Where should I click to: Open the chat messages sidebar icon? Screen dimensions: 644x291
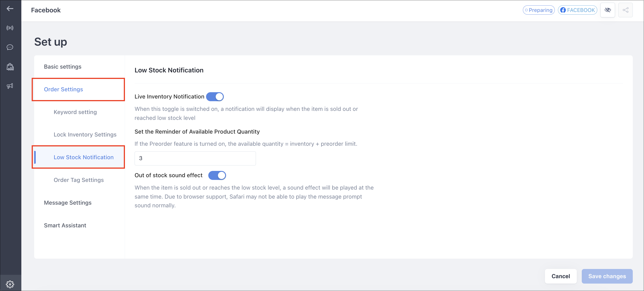tap(10, 47)
